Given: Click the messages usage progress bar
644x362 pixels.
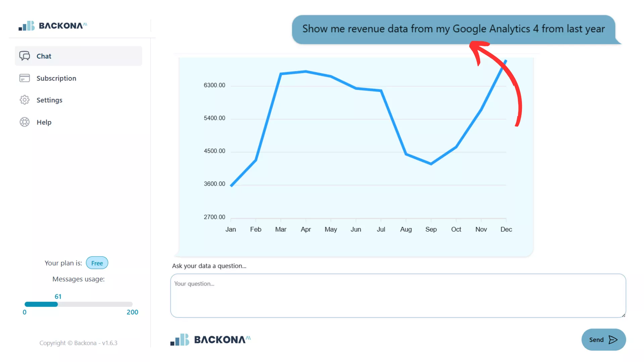Looking at the screenshot, I should click(x=78, y=304).
